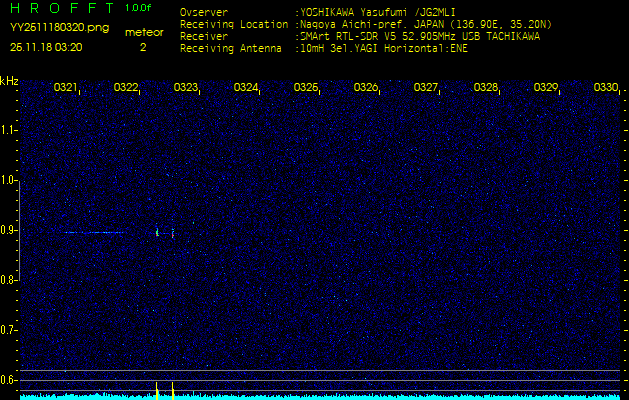Click the 0.6 kHz frequency label
Viewport: 629px width, 400px height.
pyautogui.click(x=9, y=379)
